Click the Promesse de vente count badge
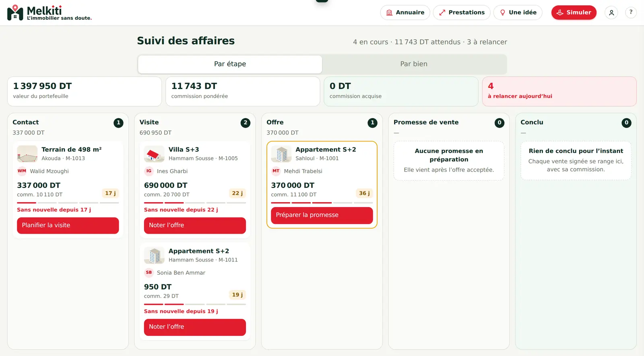The width and height of the screenshot is (644, 356). pyautogui.click(x=500, y=123)
